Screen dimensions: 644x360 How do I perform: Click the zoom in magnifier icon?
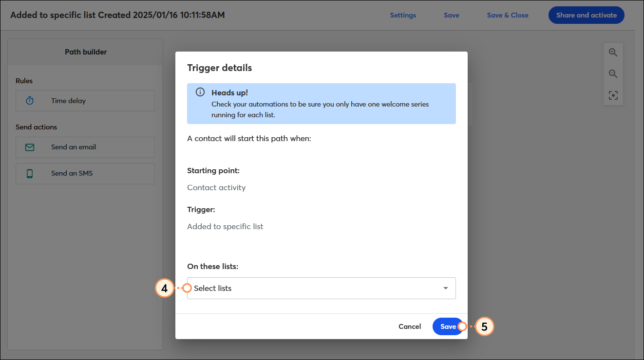[613, 53]
